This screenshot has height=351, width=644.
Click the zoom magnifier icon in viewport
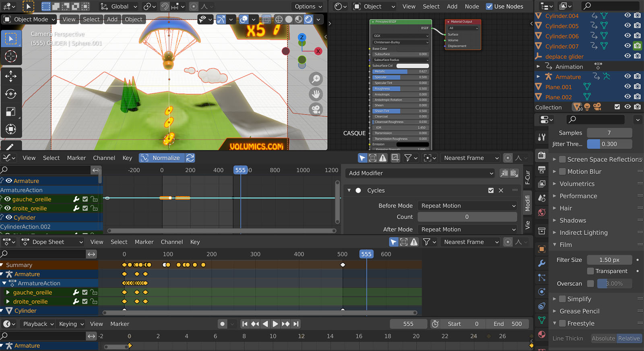(x=316, y=79)
